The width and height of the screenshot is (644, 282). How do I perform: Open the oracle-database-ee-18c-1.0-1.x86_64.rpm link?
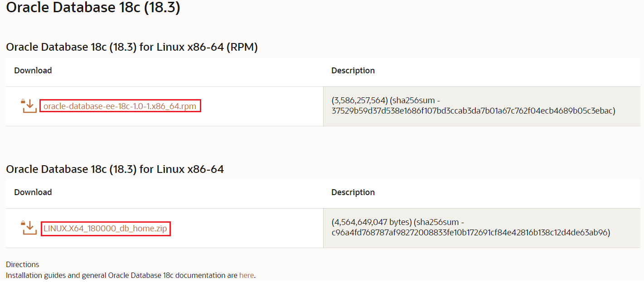point(120,106)
